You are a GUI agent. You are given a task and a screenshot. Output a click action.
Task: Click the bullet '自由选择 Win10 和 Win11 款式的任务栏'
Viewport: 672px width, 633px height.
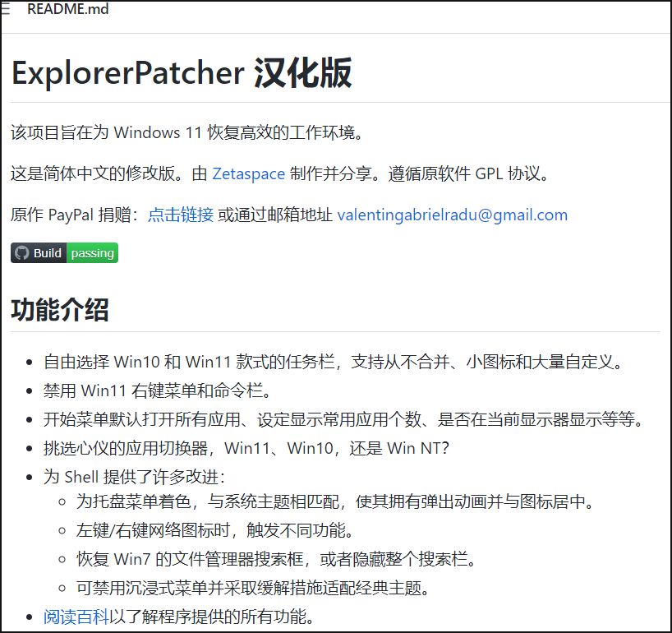point(189,362)
